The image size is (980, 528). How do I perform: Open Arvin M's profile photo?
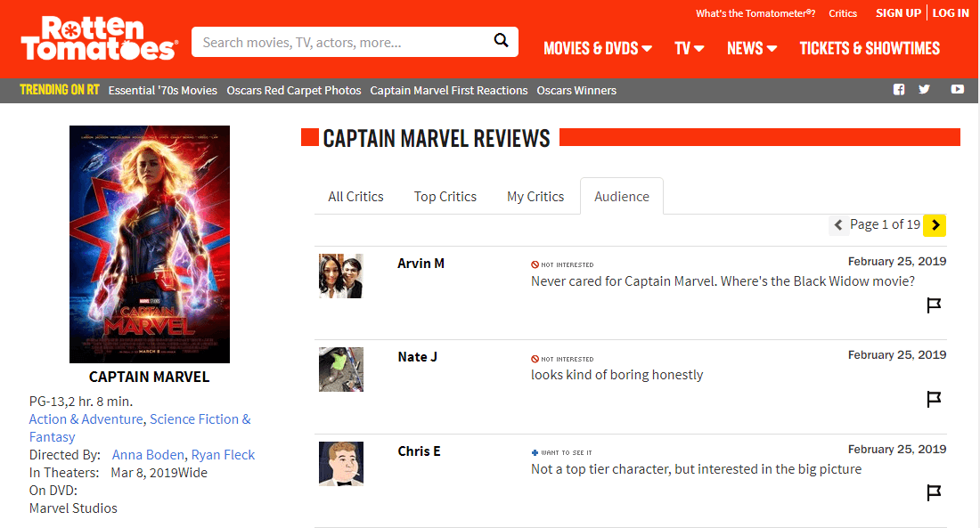point(341,275)
